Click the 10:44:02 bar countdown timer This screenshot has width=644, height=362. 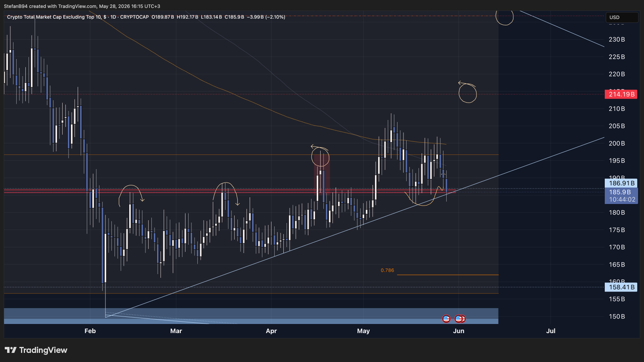tap(621, 200)
